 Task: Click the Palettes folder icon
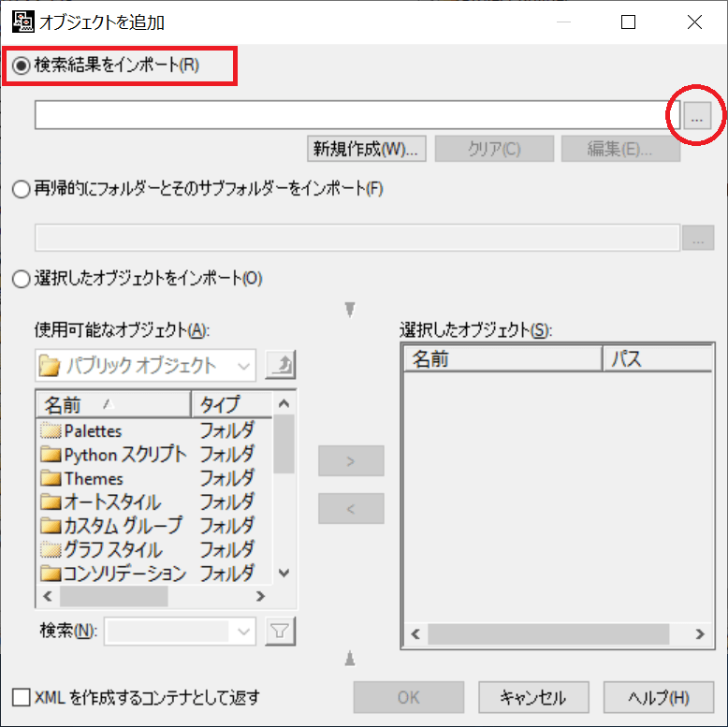(51, 431)
